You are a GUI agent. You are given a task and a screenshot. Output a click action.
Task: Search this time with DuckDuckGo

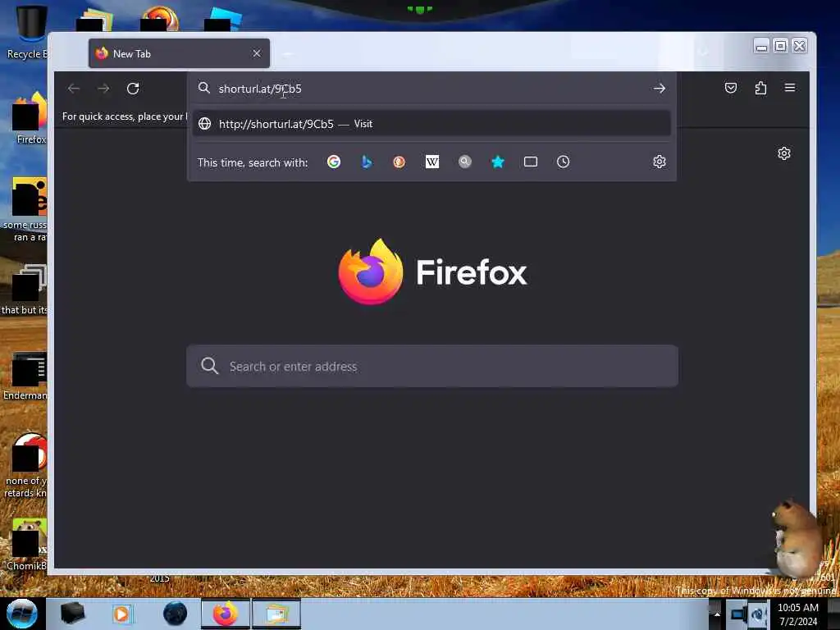coord(399,162)
